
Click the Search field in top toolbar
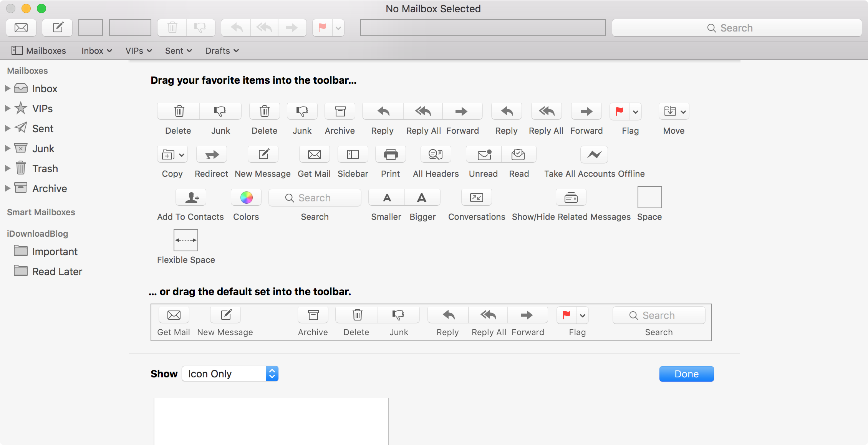point(737,28)
